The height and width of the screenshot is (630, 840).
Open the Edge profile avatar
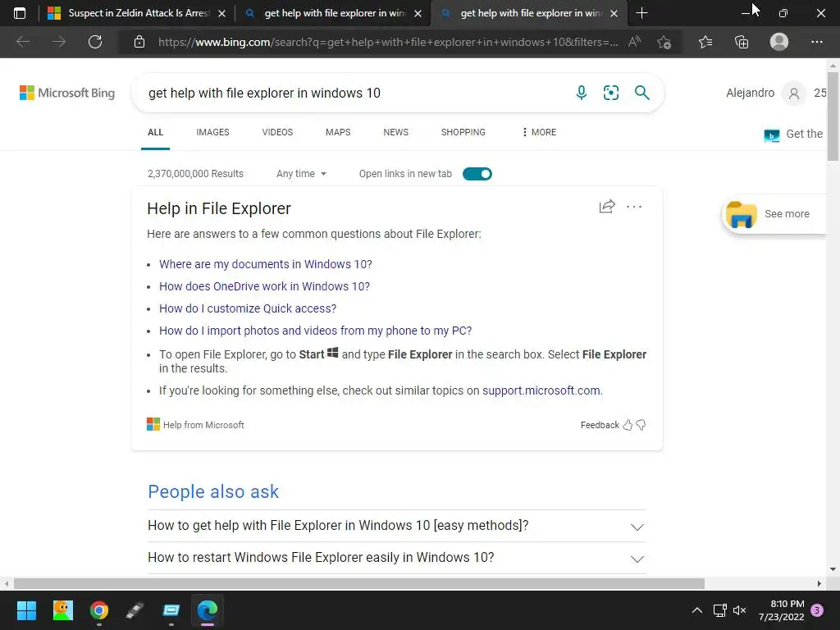(779, 42)
